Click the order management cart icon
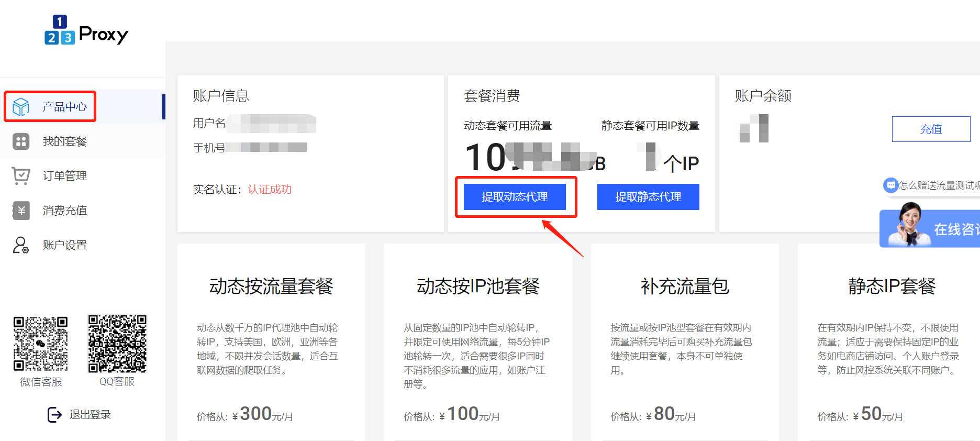 (21, 176)
